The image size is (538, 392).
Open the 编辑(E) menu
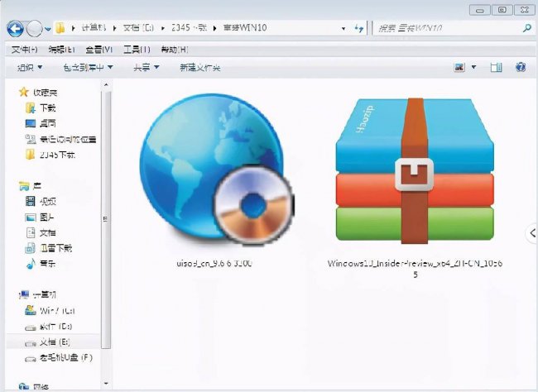click(62, 50)
